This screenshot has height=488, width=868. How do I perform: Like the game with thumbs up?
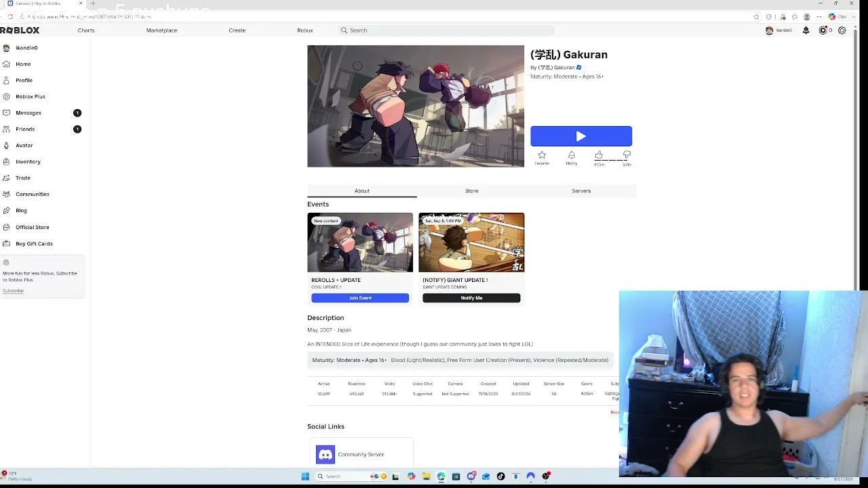tap(599, 155)
